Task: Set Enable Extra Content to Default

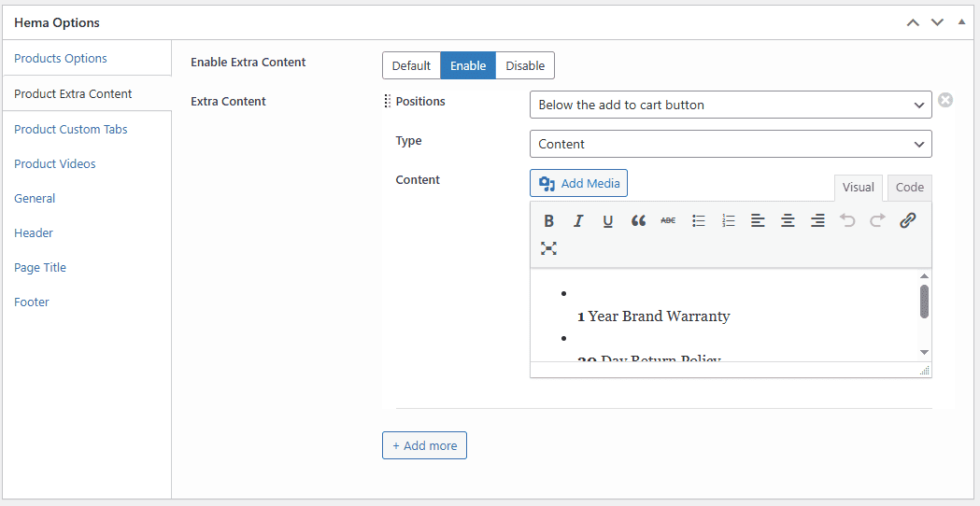Action: tap(411, 65)
